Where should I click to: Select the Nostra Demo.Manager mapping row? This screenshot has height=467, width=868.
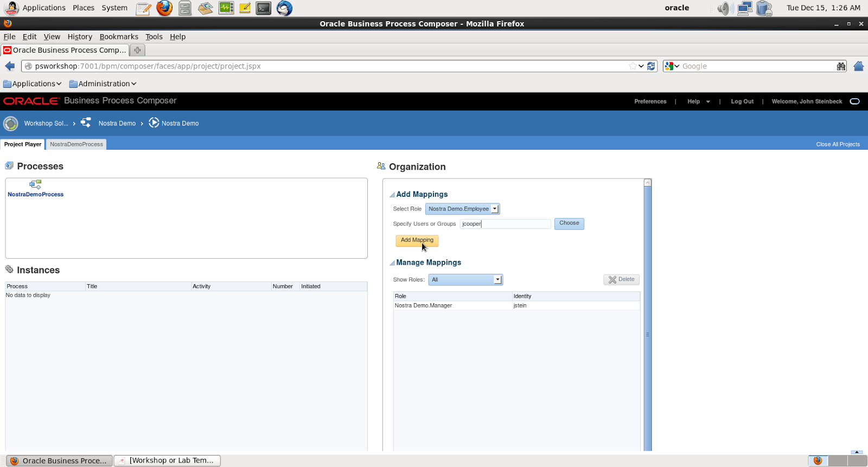pyautogui.click(x=516, y=306)
